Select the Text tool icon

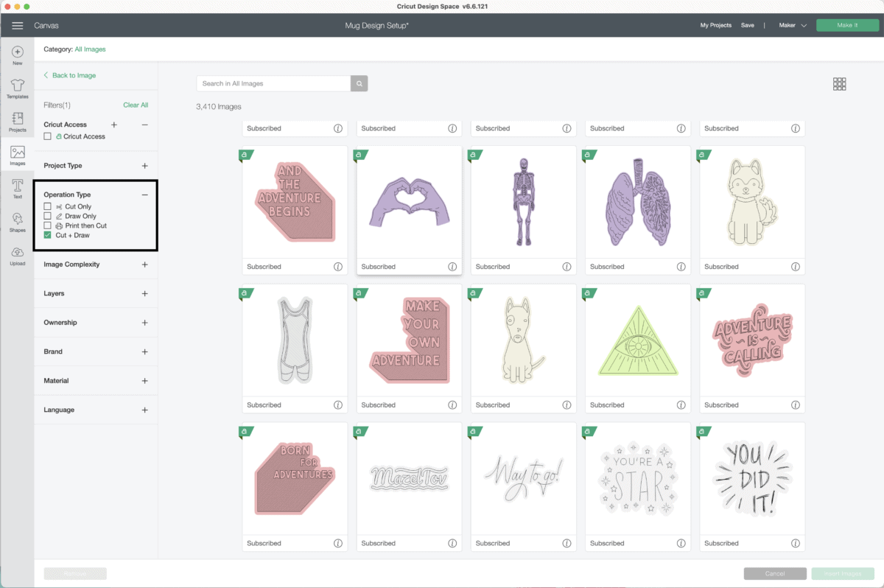(x=18, y=186)
